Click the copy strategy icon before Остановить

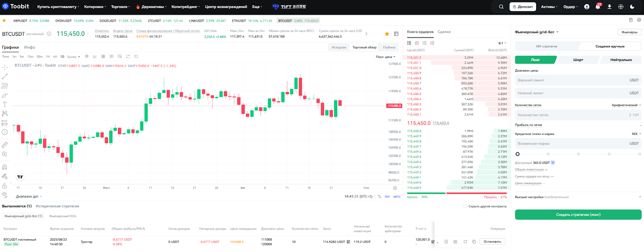474,242
